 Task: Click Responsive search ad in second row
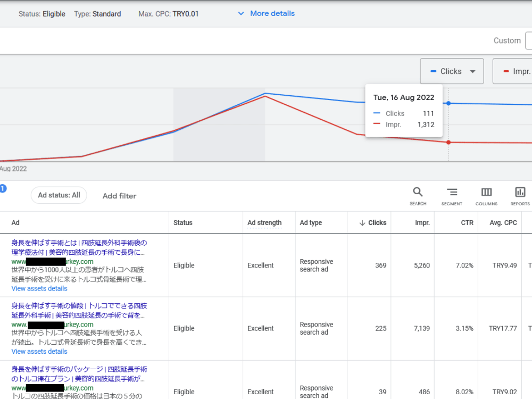pyautogui.click(x=316, y=328)
